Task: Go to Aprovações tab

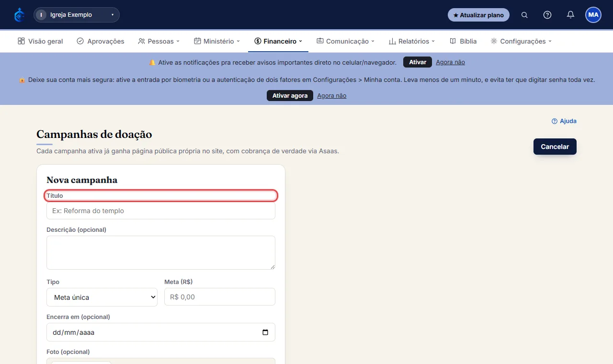Action: click(x=101, y=41)
